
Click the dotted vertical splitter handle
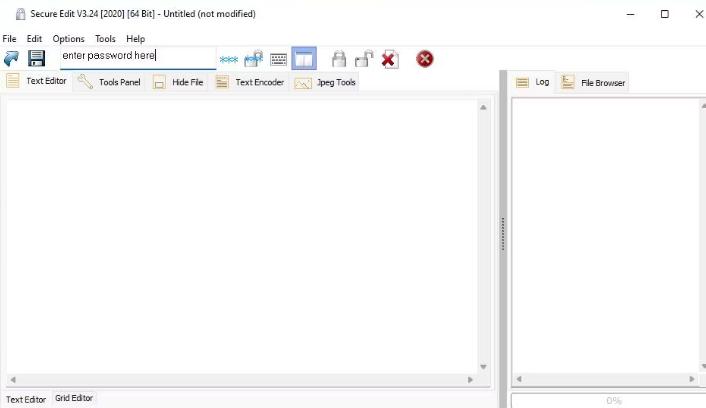503,234
